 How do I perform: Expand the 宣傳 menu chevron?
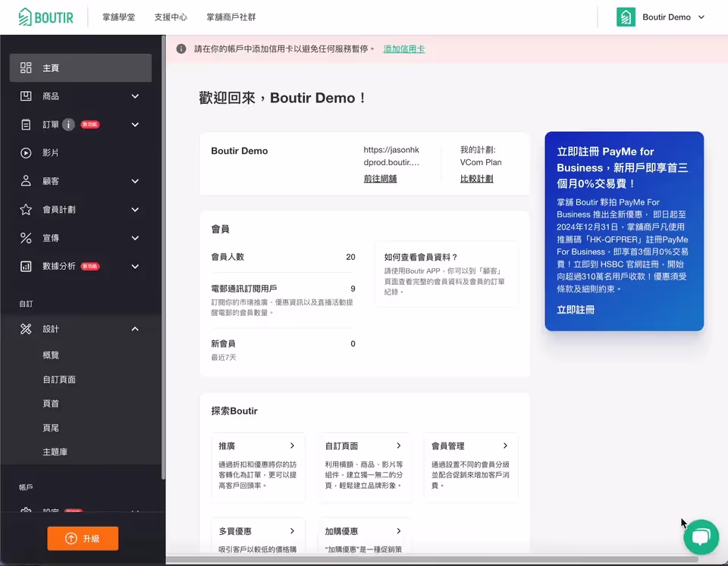(135, 238)
